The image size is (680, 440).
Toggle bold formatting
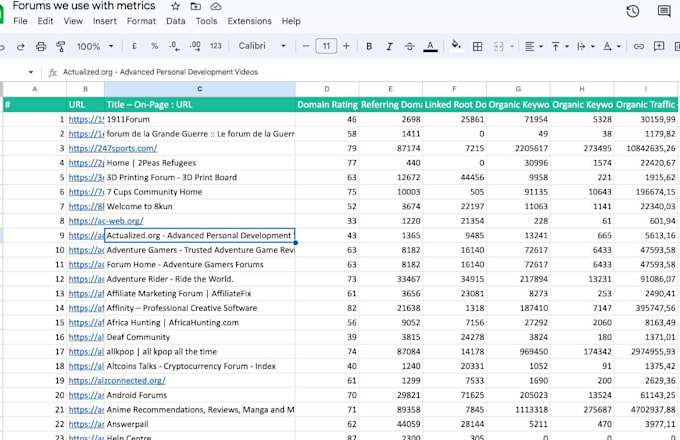coord(369,46)
